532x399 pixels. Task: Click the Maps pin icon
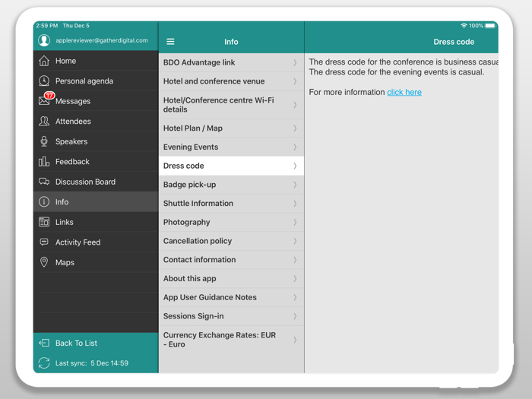coord(44,262)
